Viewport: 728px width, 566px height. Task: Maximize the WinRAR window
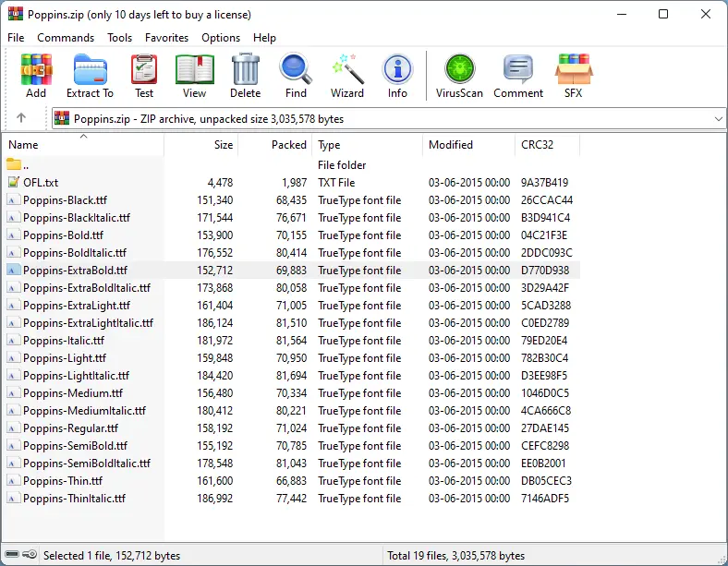tap(663, 14)
